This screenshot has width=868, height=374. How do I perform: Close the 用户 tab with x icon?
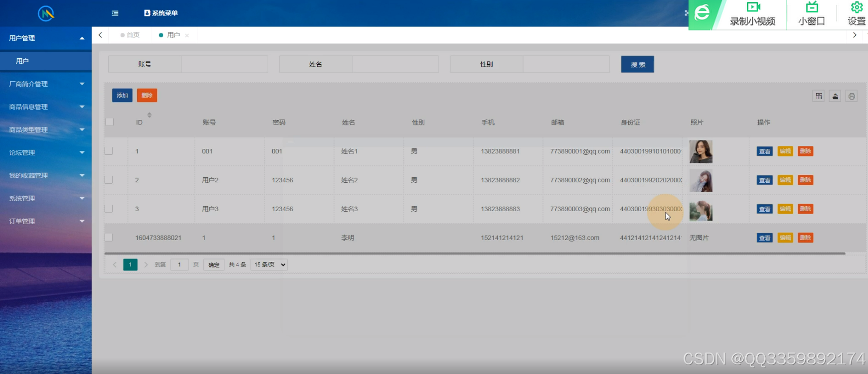coord(187,35)
